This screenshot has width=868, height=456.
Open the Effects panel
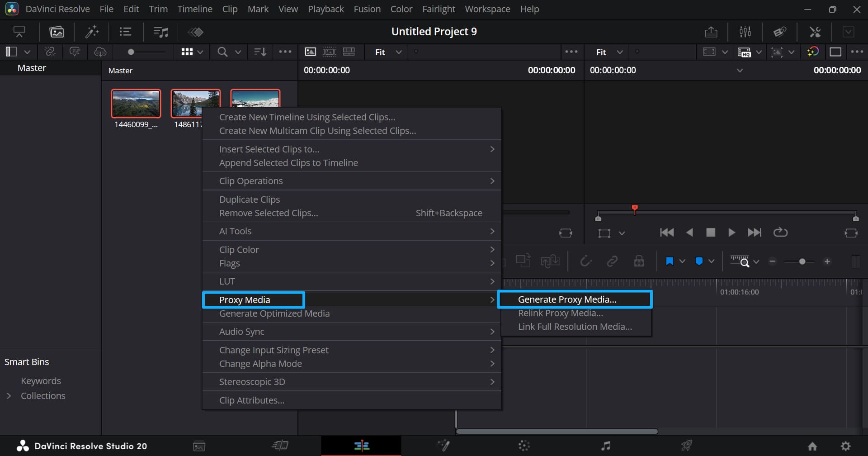point(92,32)
